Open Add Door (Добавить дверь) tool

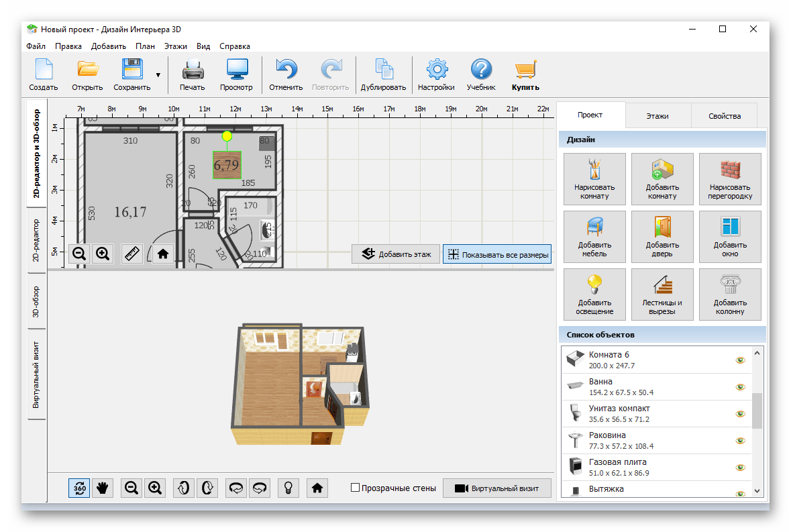point(662,237)
